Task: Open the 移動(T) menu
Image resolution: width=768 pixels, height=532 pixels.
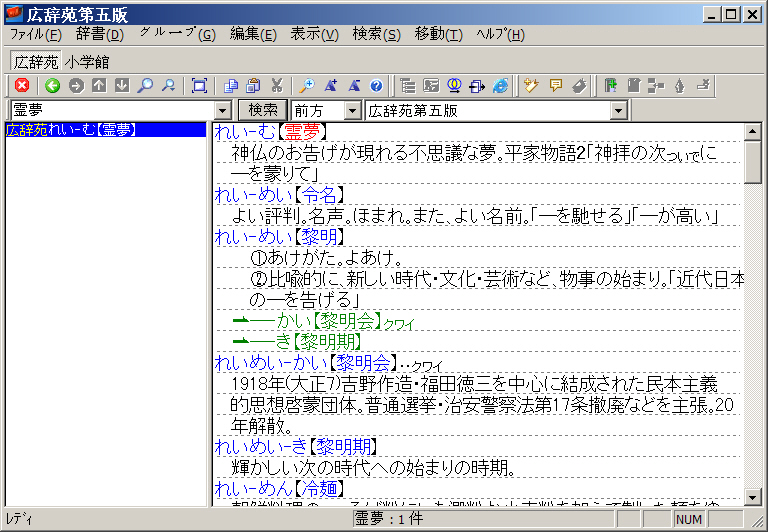Action: pyautogui.click(x=438, y=34)
